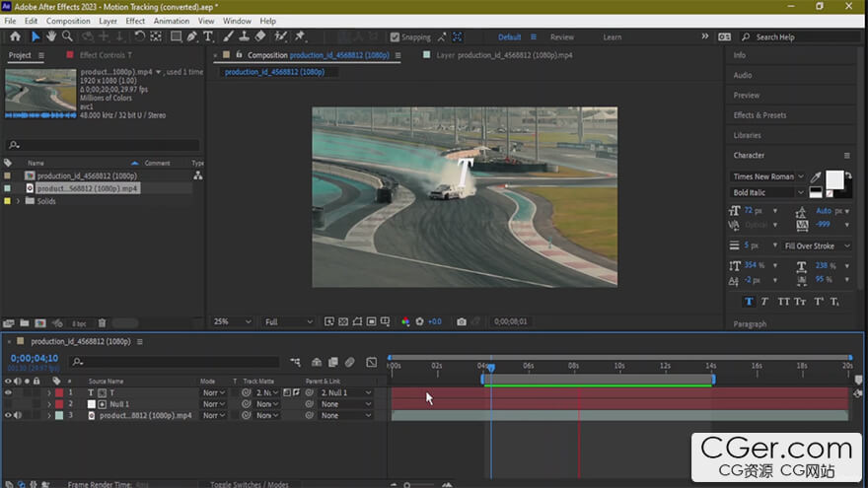Create a new folder in Project panel
Image resolution: width=868 pixels, height=488 pixels.
(x=25, y=323)
